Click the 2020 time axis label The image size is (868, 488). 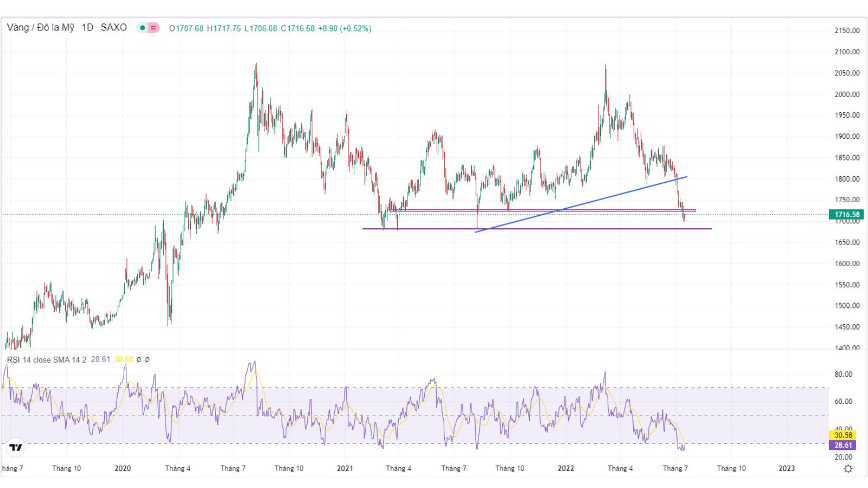point(123,468)
